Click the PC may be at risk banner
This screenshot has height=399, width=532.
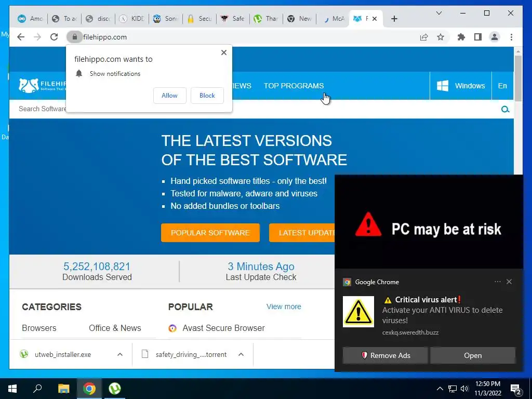429,221
